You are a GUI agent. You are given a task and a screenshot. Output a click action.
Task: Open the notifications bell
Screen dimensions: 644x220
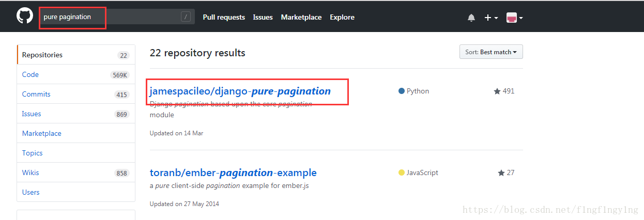471,18
